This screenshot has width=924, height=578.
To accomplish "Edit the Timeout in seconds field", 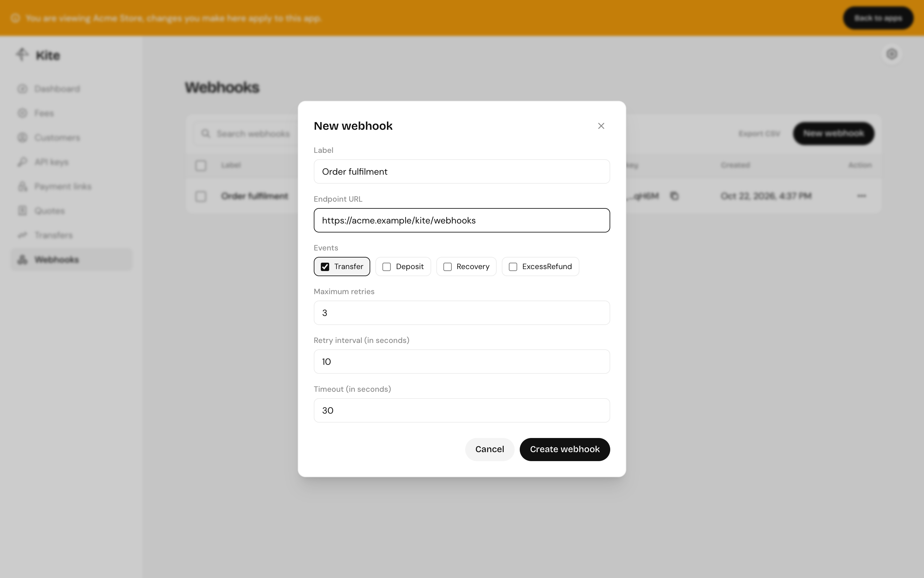I will click(462, 410).
